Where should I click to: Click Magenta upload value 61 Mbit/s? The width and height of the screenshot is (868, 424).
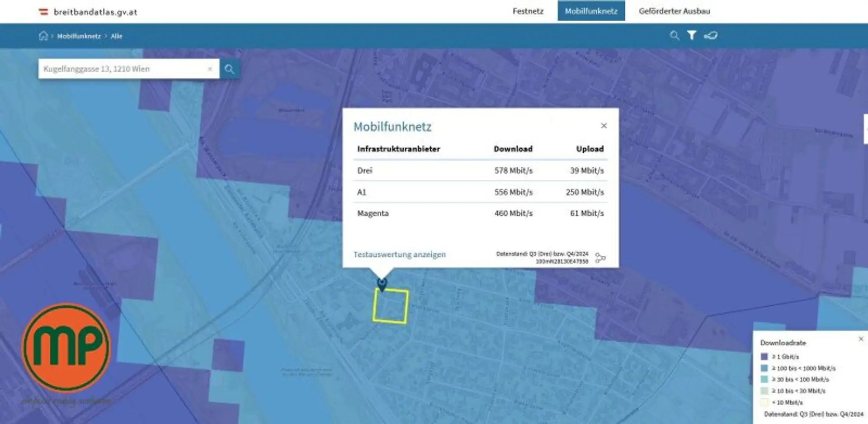[x=587, y=213]
